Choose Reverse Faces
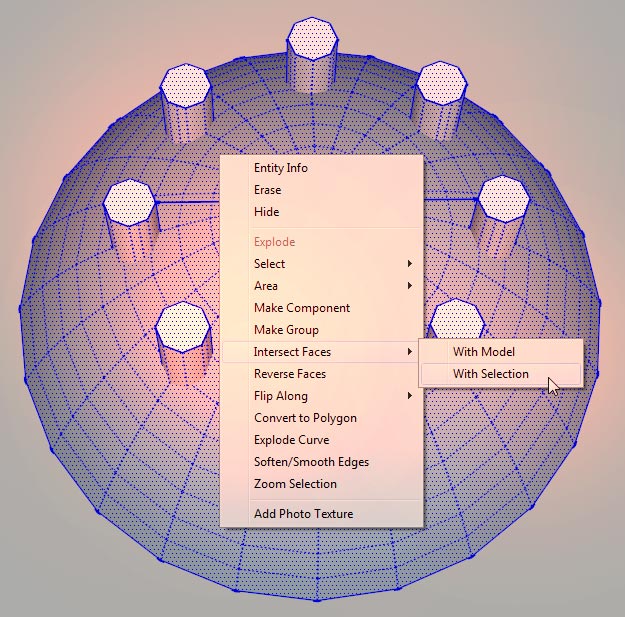 point(322,373)
